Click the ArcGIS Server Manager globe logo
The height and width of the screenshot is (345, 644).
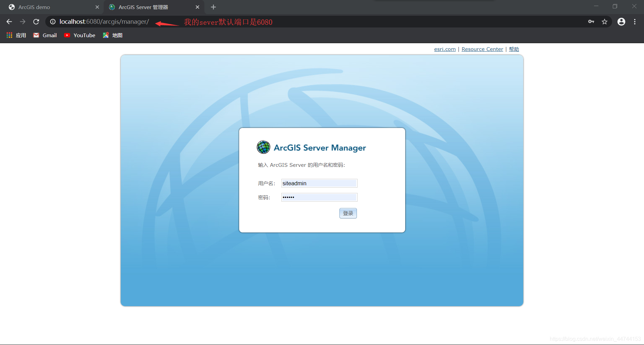(263, 147)
